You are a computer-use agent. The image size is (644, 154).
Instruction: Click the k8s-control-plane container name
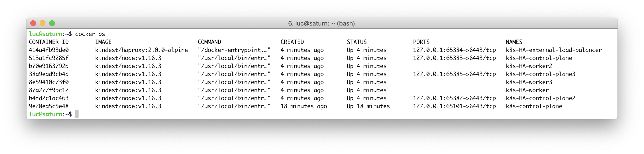[x=534, y=106]
